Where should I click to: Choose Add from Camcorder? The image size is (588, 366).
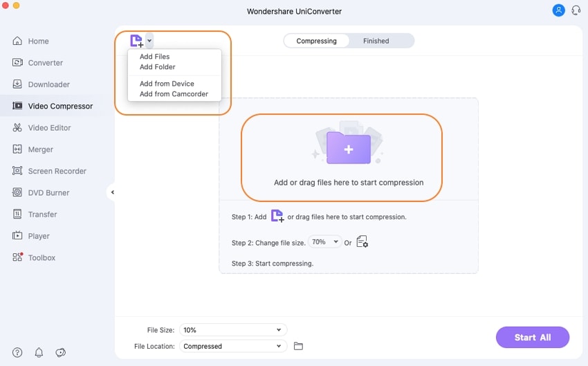tap(174, 94)
